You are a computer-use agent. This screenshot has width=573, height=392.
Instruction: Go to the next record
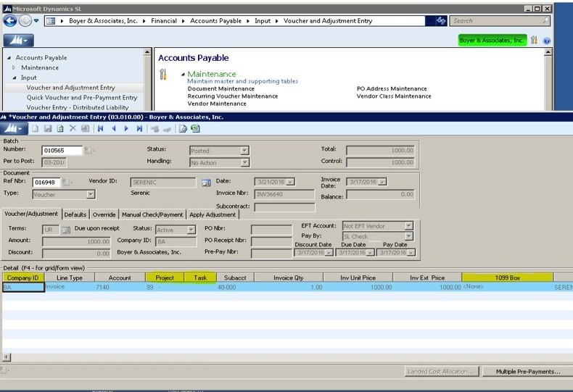[x=126, y=128]
